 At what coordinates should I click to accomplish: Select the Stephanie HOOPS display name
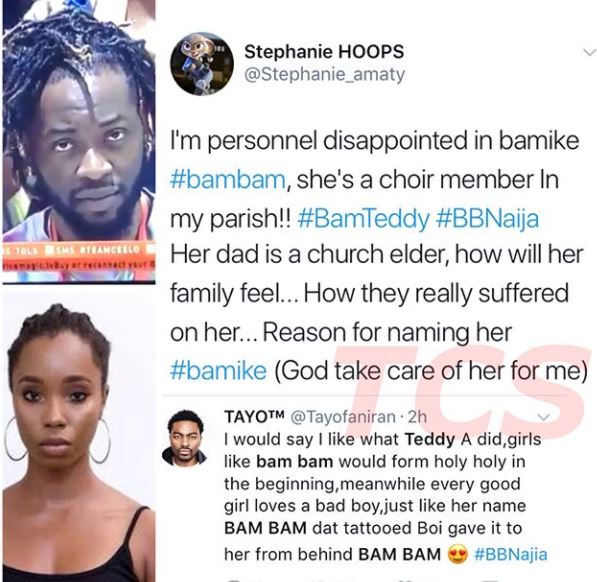[x=324, y=51]
